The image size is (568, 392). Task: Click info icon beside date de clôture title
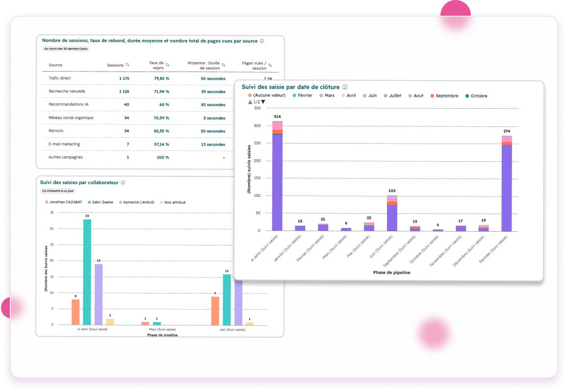pos(345,87)
